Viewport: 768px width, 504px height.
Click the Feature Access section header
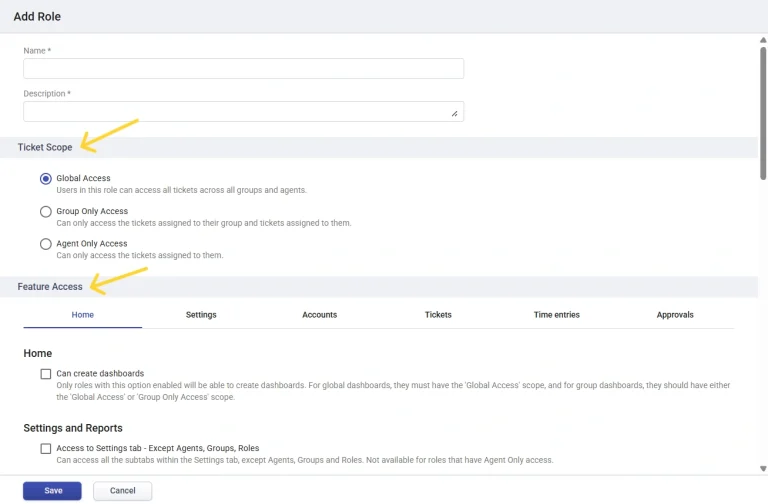click(50, 287)
